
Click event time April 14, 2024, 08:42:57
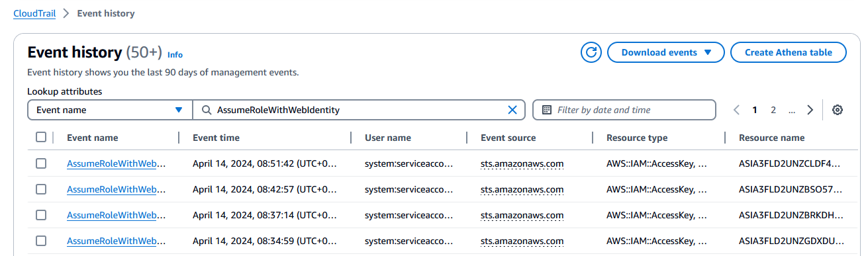tap(265, 189)
